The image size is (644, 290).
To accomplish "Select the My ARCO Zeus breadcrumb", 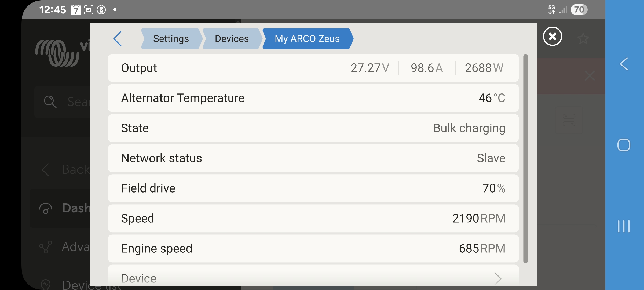I will pos(307,39).
